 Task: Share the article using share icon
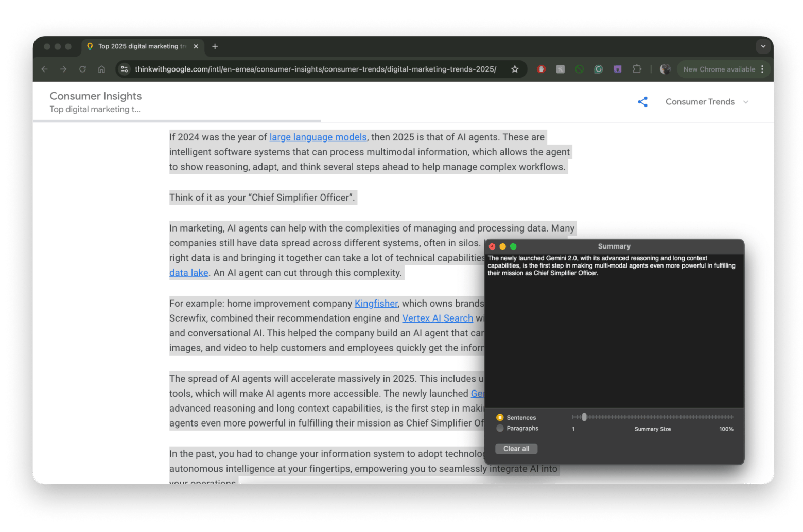642,102
